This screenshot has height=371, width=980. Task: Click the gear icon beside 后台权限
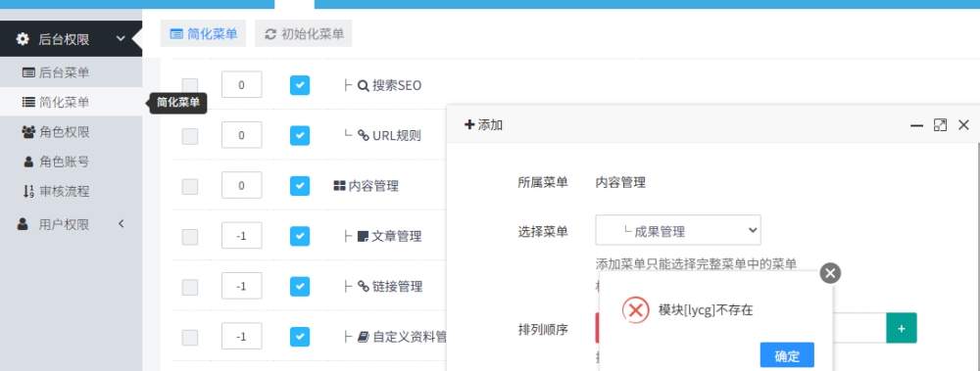click(x=24, y=39)
